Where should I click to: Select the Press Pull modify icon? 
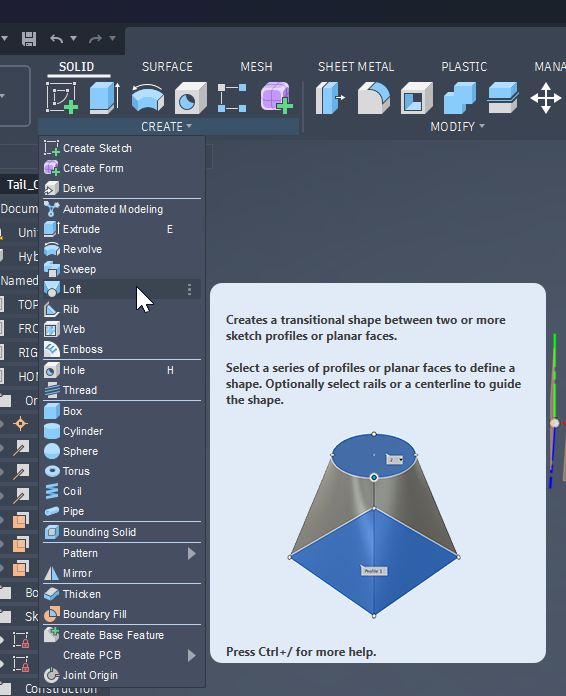tap(330, 98)
